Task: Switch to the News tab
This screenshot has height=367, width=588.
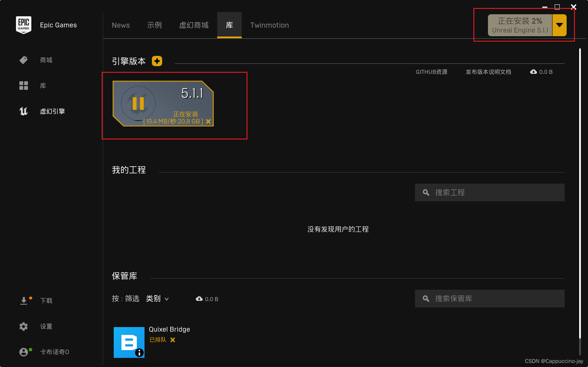Action: [x=121, y=25]
